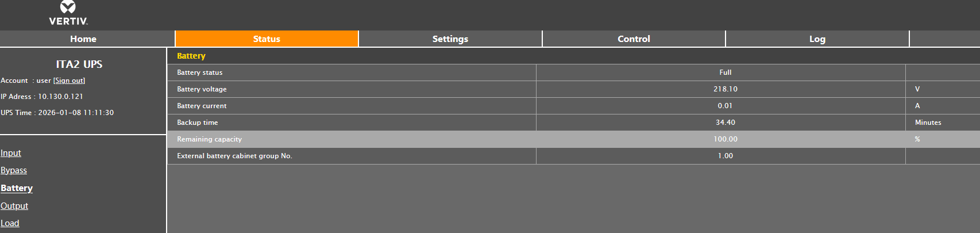
Task: Select the External battery cabinet group row
Action: pyautogui.click(x=234, y=156)
